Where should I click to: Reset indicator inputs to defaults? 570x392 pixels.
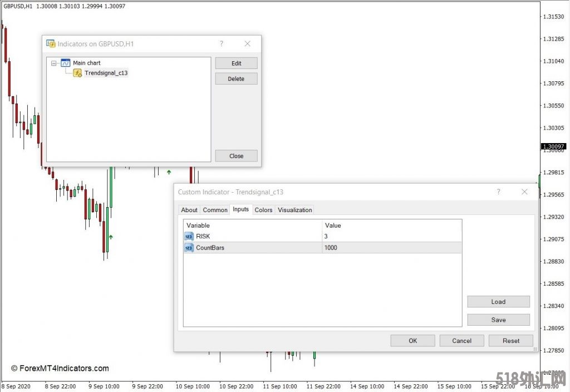point(510,341)
